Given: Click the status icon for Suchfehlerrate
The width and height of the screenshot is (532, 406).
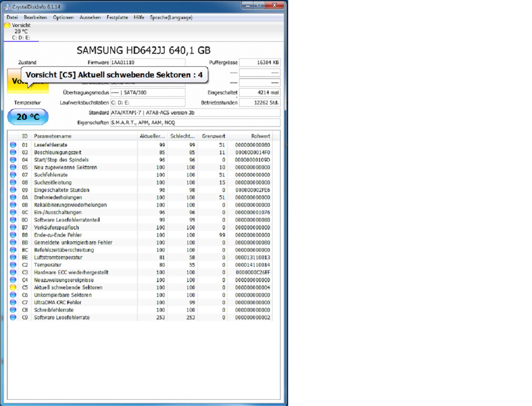Looking at the screenshot, I should pos(13,175).
